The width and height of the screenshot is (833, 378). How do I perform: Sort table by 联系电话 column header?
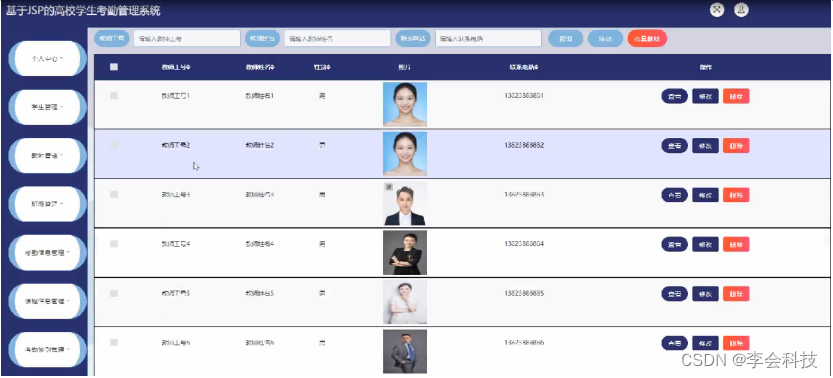coord(524,67)
